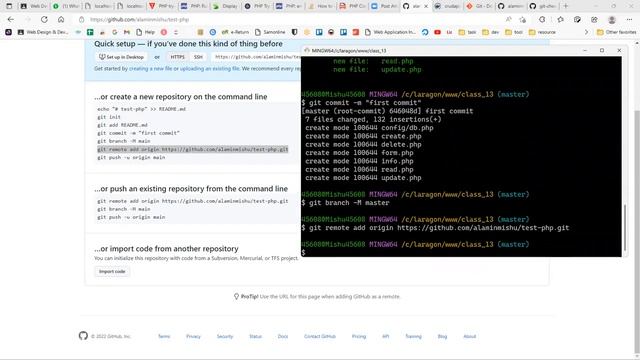
Task: Open the browser home page icon
Action: coord(61,20)
